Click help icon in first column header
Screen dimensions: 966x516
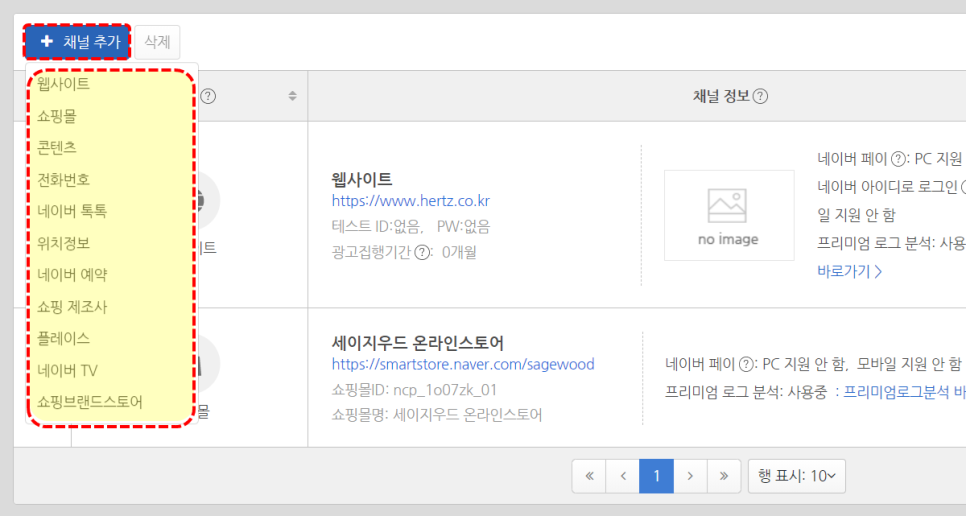[208, 96]
